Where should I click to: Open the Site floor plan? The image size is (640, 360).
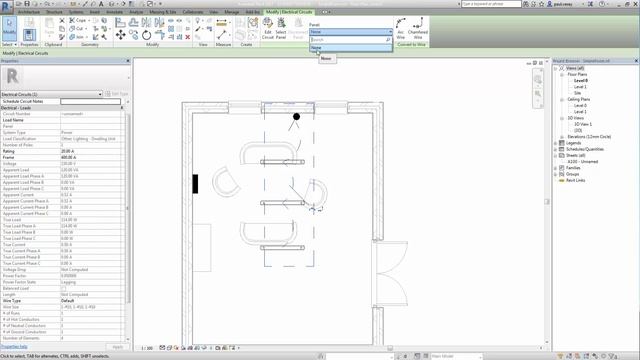coord(578,93)
